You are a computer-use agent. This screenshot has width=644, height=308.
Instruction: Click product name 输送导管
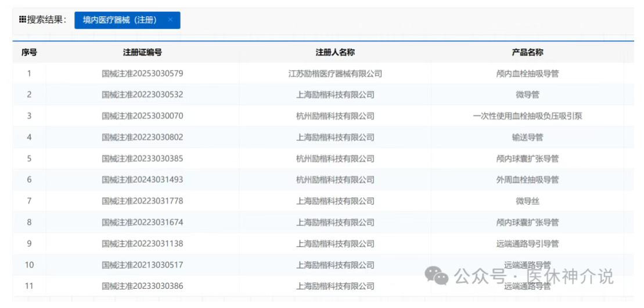pyautogui.click(x=527, y=137)
